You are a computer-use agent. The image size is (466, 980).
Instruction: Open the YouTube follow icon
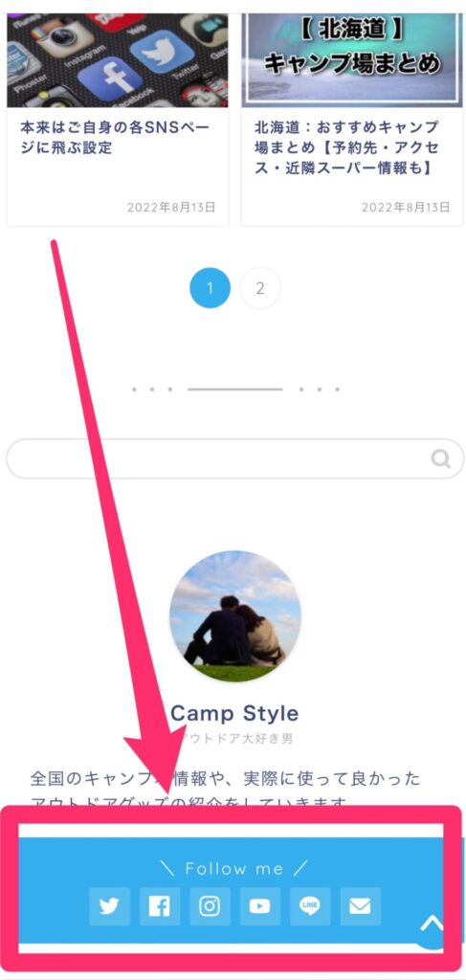(260, 906)
